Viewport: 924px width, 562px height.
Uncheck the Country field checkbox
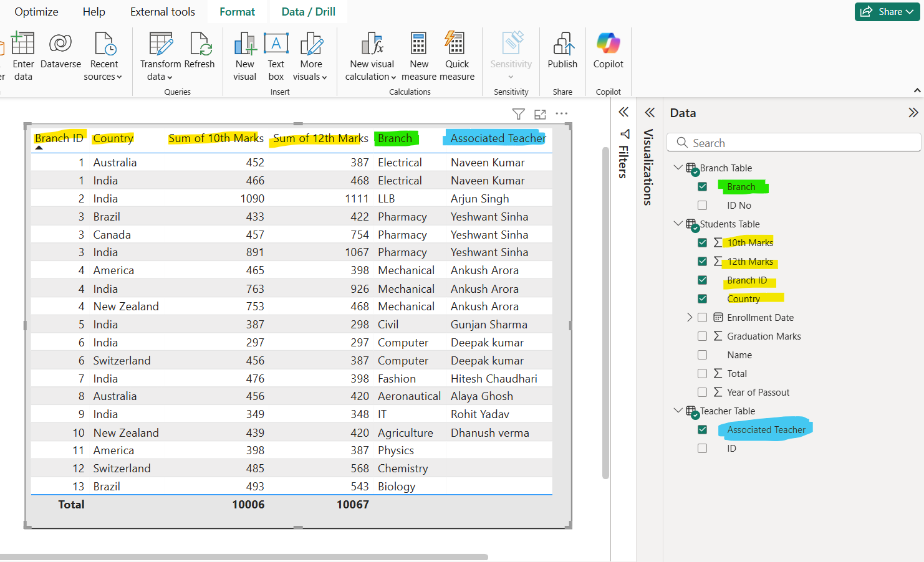(703, 299)
